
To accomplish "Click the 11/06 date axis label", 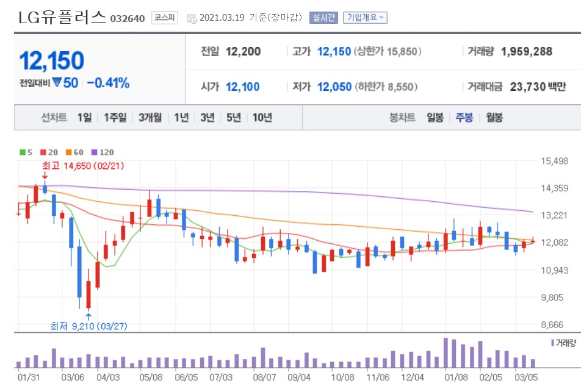I will [x=378, y=377].
